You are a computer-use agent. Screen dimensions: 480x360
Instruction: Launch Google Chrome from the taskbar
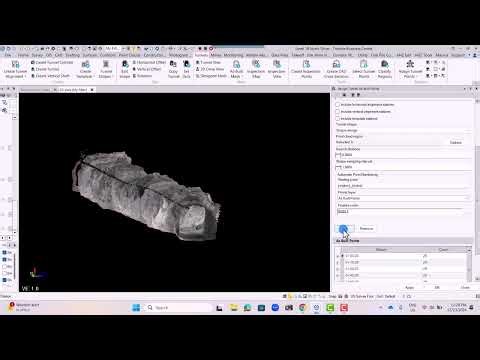(302, 308)
